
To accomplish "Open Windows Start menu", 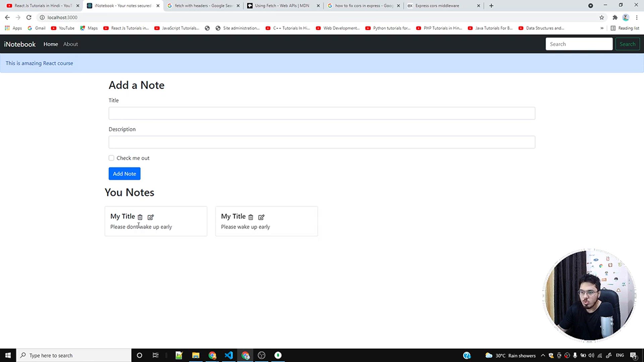I will pos(8,355).
